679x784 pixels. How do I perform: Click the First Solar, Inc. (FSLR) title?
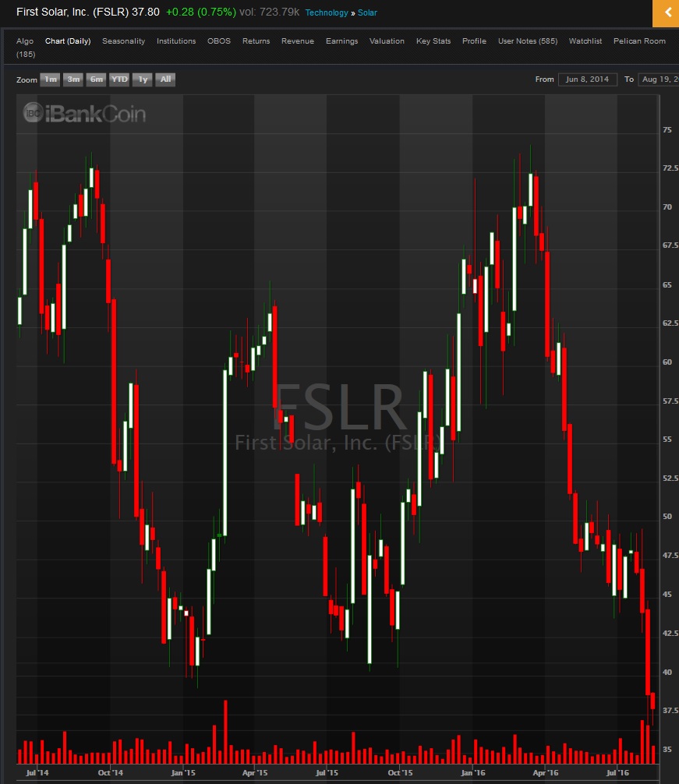[73, 12]
